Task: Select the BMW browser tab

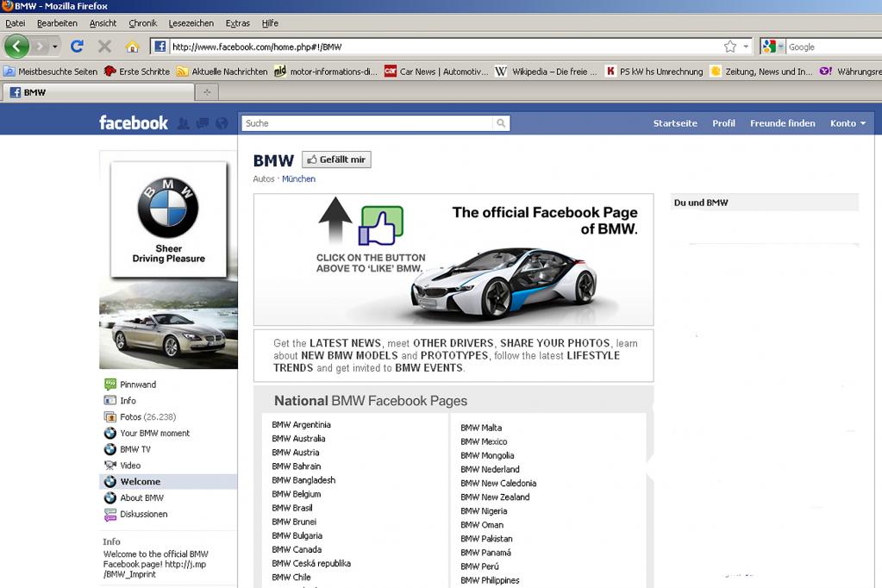Action: 99,92
